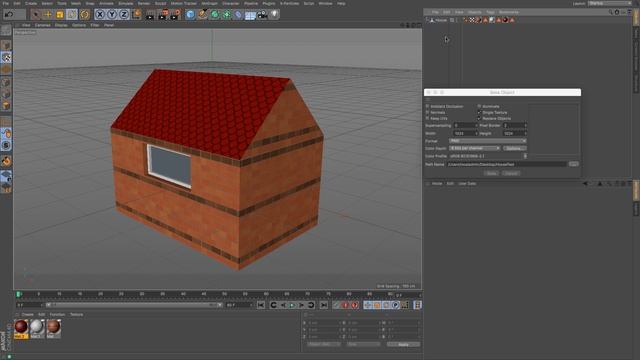Open the Color Depth dropdown
The image size is (640, 360).
click(x=475, y=148)
